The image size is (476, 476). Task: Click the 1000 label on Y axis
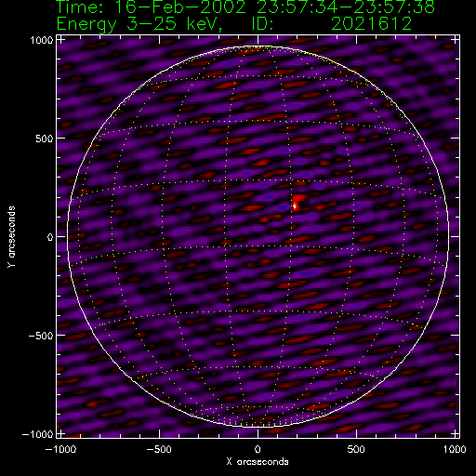(42, 40)
